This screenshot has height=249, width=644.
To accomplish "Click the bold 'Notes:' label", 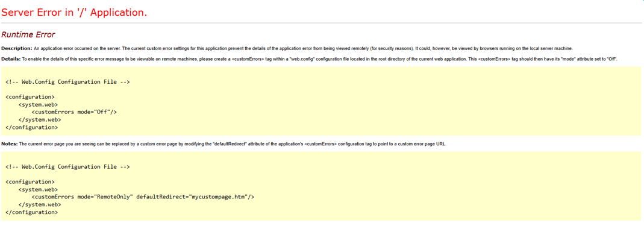I will coord(10,144).
